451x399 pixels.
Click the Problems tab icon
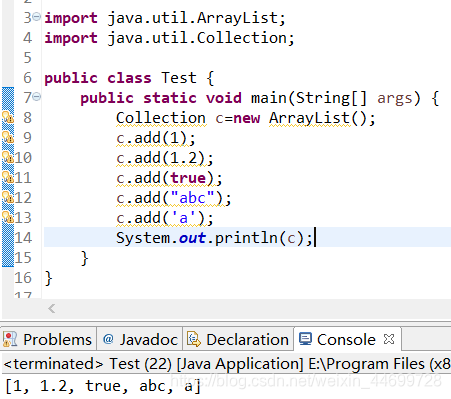(10, 339)
